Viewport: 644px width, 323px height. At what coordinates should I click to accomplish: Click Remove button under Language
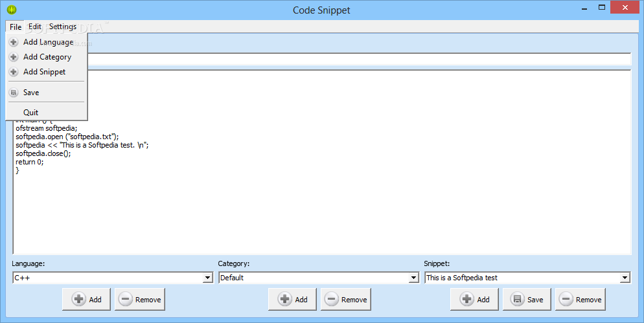(x=140, y=299)
